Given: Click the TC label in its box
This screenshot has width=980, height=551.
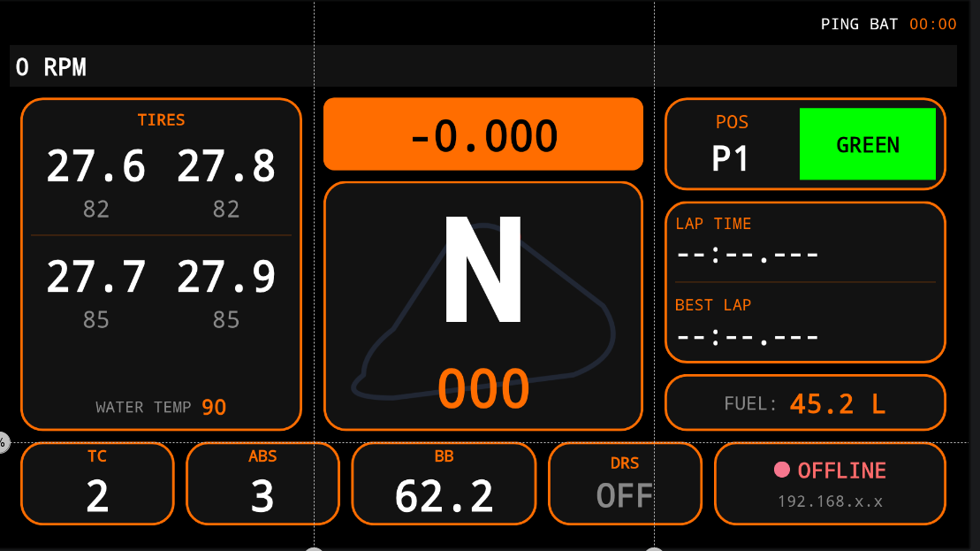Looking at the screenshot, I should coord(97,456).
